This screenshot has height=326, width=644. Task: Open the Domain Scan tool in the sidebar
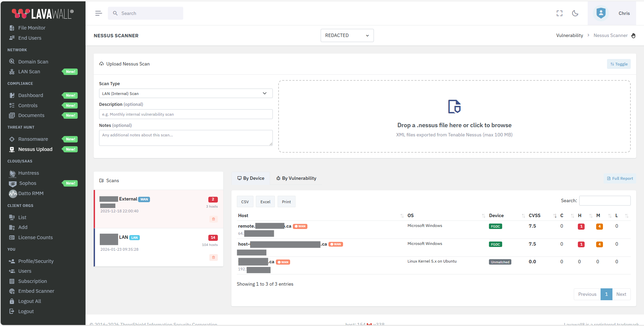(x=33, y=61)
